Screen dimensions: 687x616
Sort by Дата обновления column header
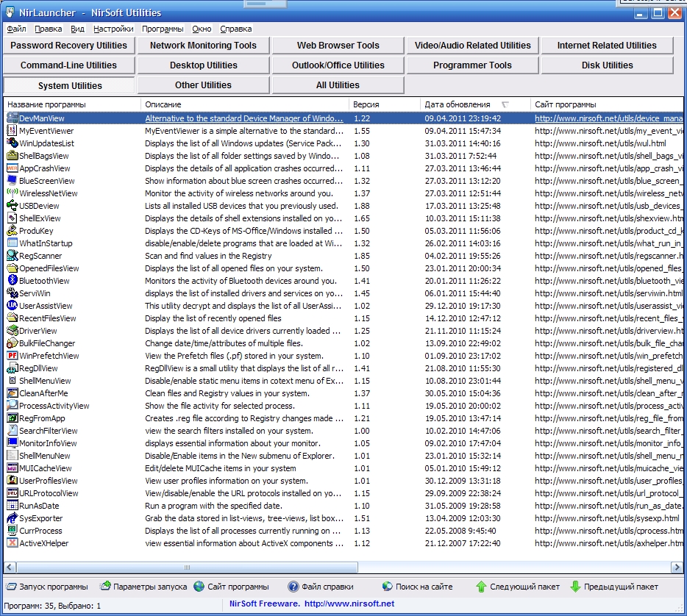(x=475, y=104)
